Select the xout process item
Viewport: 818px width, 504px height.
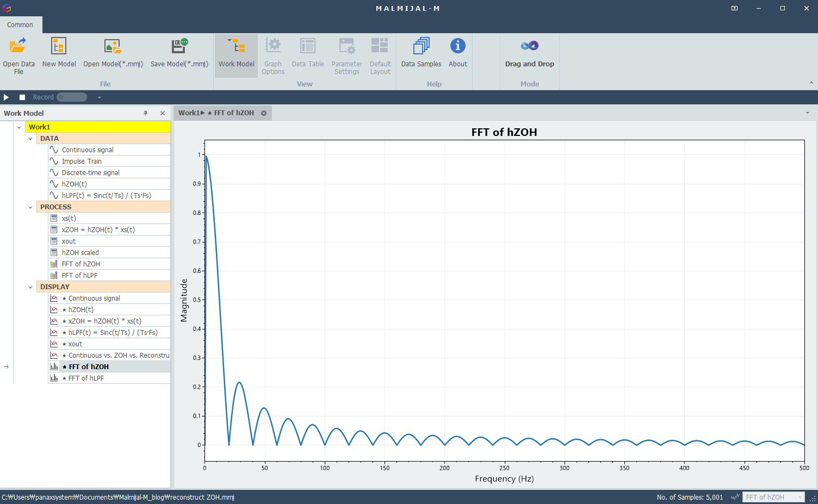pos(109,241)
